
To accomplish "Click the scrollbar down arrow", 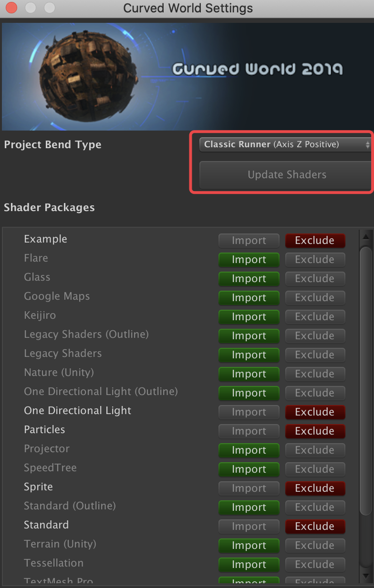I will point(366,575).
